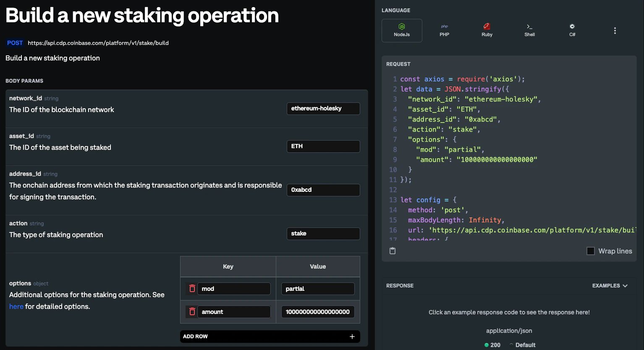644x350 pixels.
Task: Click the network_id value field ethereum-holesky
Action: pos(323,108)
